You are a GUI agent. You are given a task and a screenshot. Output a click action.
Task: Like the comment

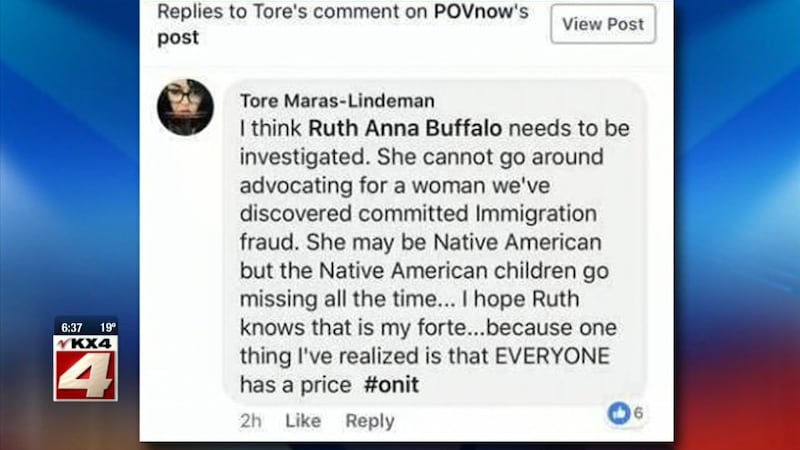303,421
